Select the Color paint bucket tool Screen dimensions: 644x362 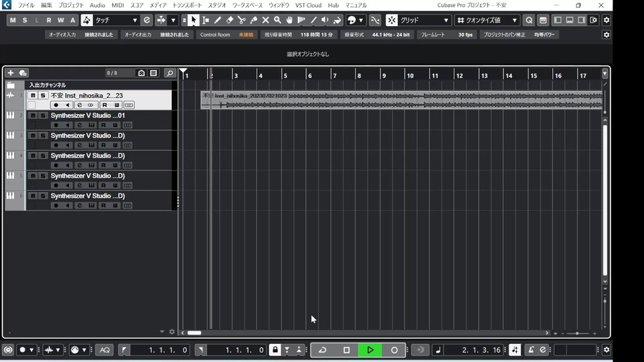pyautogui.click(x=337, y=20)
